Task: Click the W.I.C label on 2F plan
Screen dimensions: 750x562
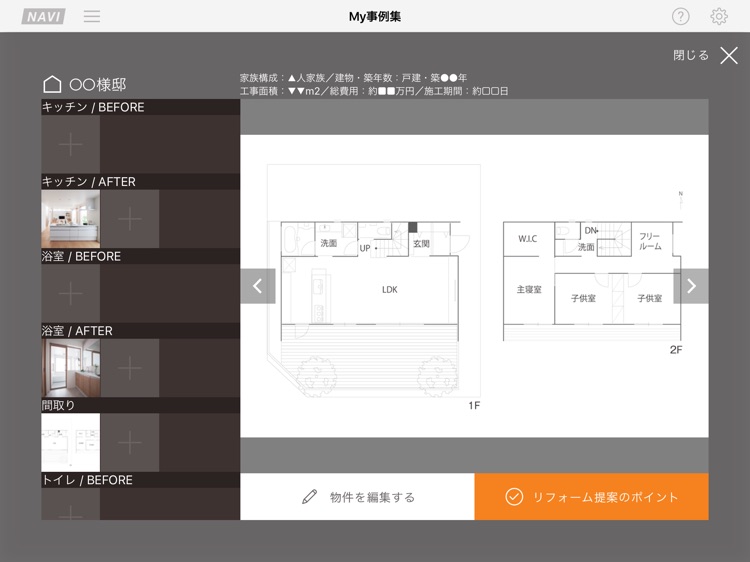Action: click(x=528, y=239)
